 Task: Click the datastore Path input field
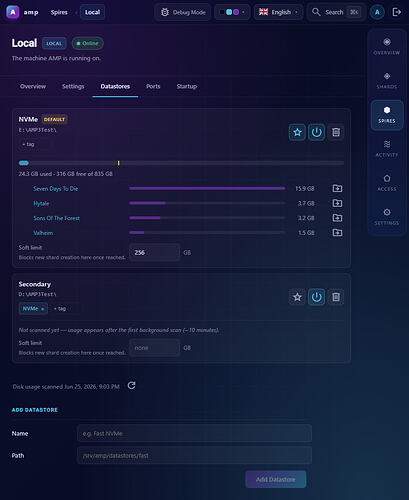[194, 455]
